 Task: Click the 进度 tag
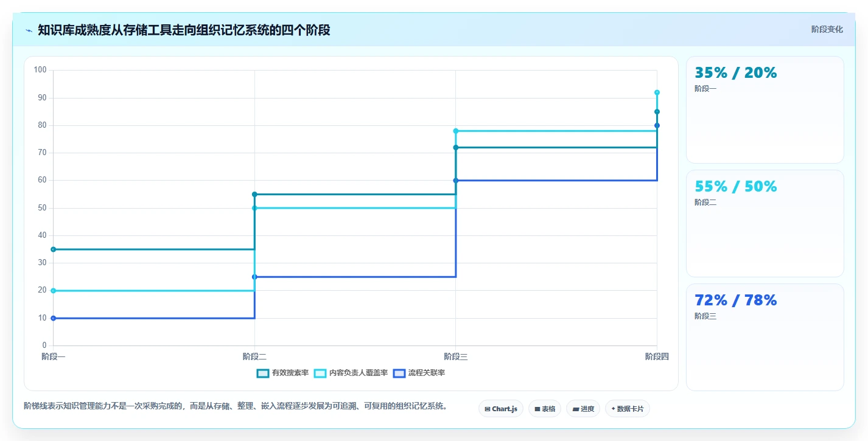583,409
